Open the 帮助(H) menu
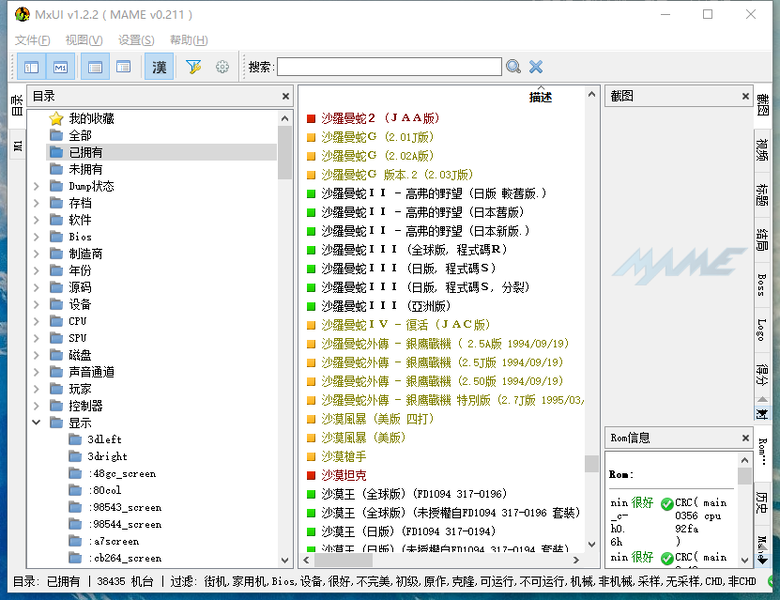The height and width of the screenshot is (600, 780). tap(189, 40)
